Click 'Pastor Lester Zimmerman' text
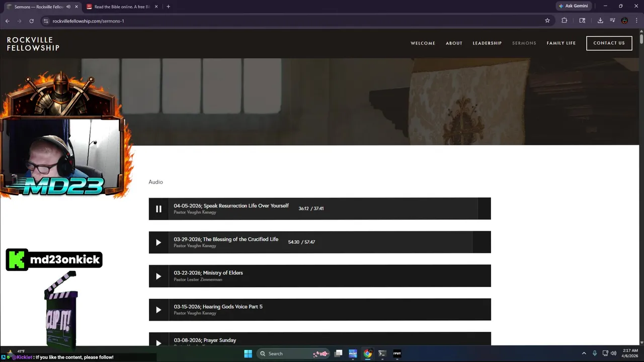The width and height of the screenshot is (644, 362). 198,280
